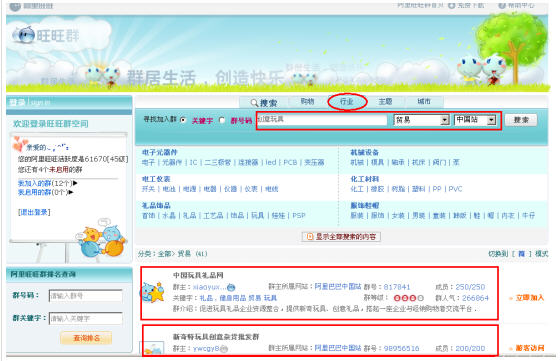Click the 搜索 button beside dropdowns
The image size is (560, 361).
(x=521, y=120)
